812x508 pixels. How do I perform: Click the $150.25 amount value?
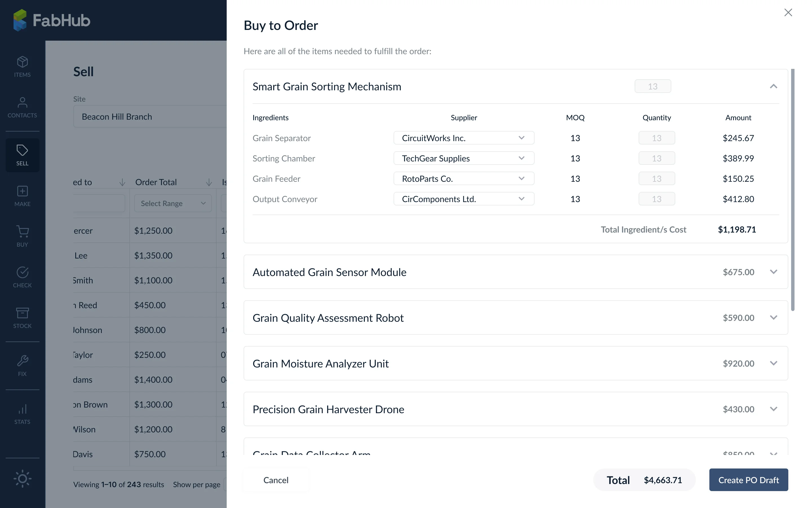(x=738, y=179)
